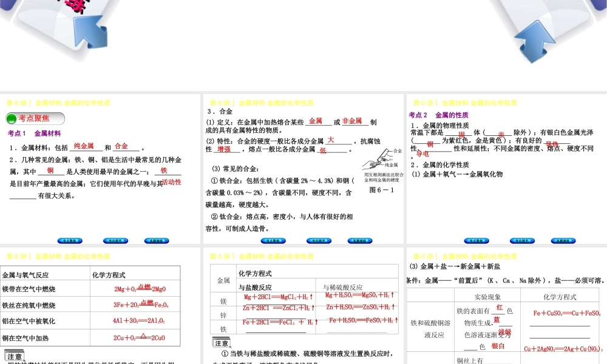Click the header 与稀硫酸反应
The width and height of the screenshot is (607, 364).
click(x=342, y=288)
